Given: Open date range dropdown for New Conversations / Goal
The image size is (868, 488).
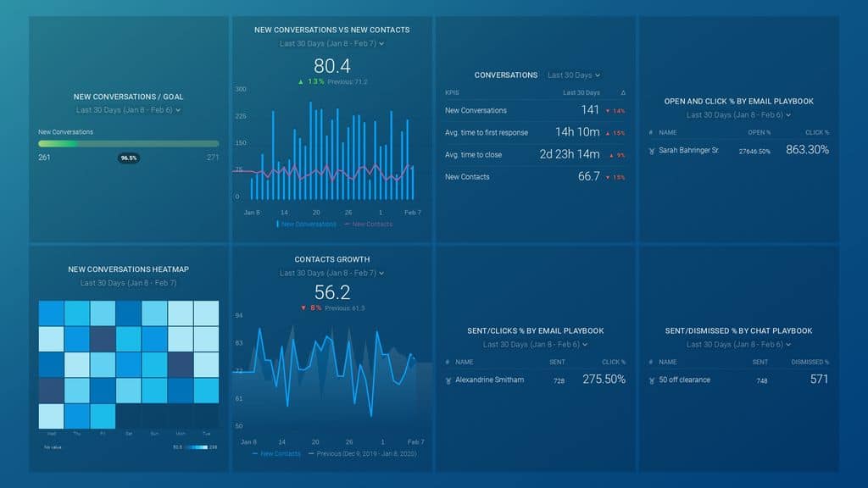Looking at the screenshot, I should (x=128, y=110).
